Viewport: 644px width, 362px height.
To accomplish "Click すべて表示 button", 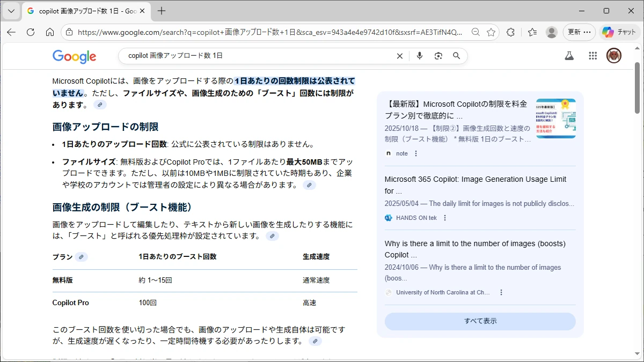I will click(480, 321).
